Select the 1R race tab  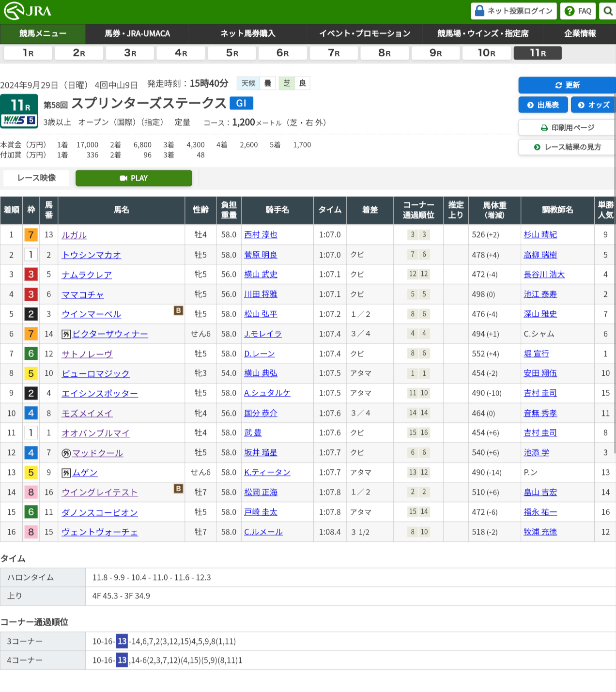tap(28, 53)
